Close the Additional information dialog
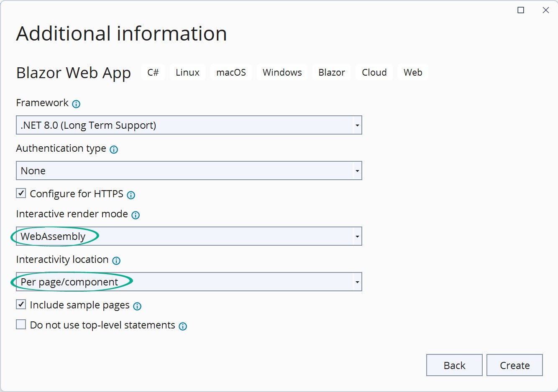 (x=546, y=10)
